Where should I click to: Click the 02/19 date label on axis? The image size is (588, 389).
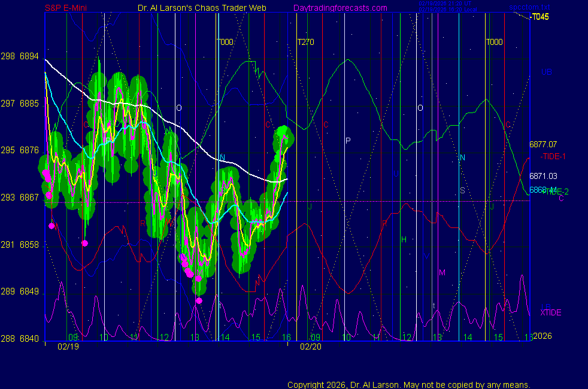(x=67, y=346)
